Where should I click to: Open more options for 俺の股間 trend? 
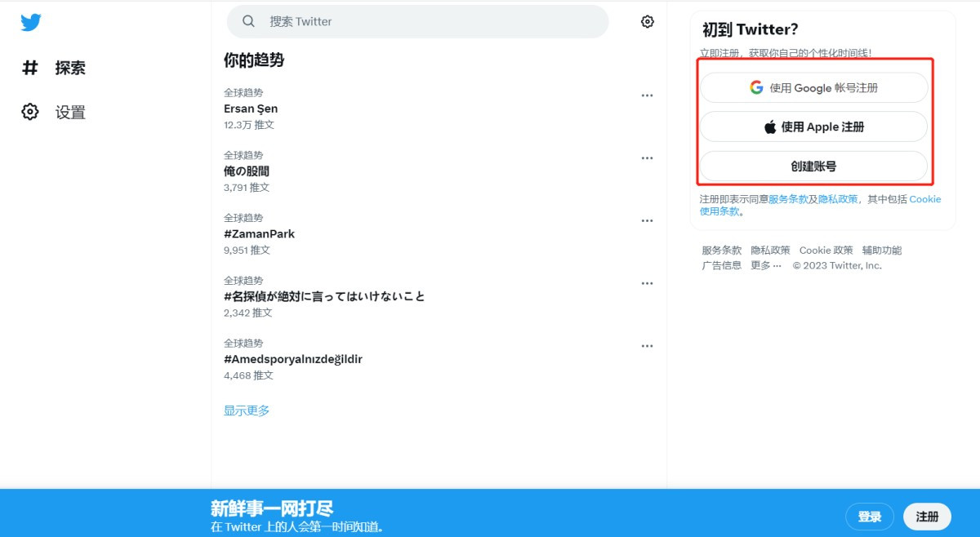pos(647,158)
